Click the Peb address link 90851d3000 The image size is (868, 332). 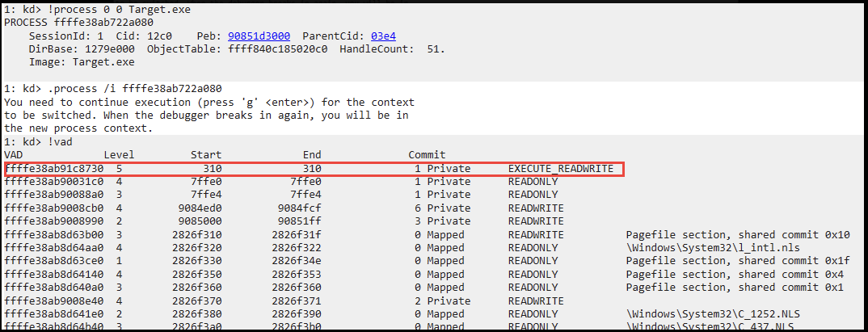[x=260, y=36]
